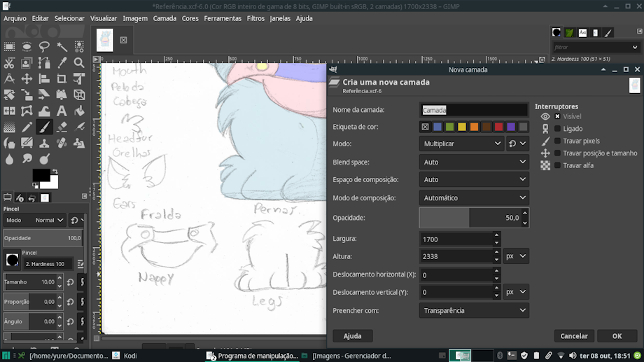Uncheck the Visível layer switch
This screenshot has height=362, width=644.
557,116
